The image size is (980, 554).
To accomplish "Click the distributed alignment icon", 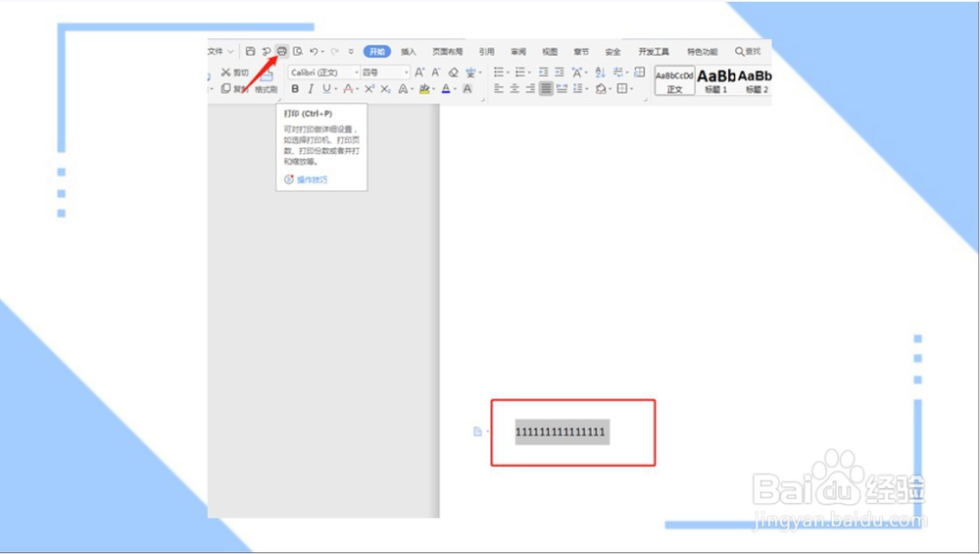I will 562,89.
